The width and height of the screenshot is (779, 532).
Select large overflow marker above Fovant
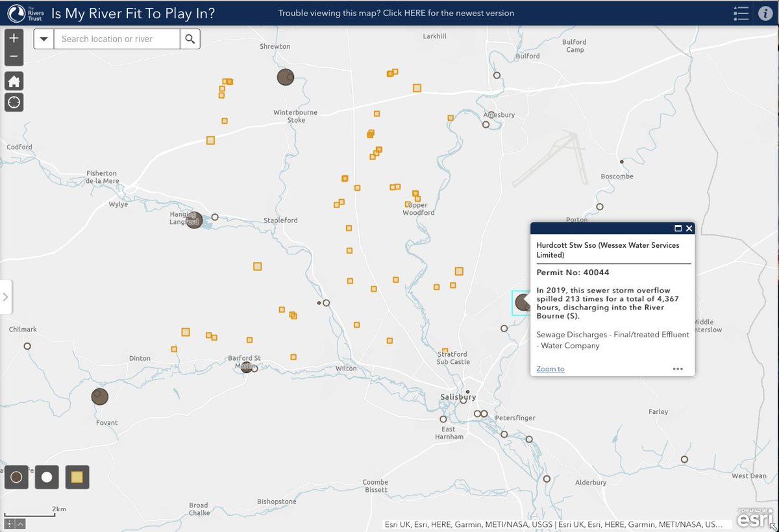[99, 396]
